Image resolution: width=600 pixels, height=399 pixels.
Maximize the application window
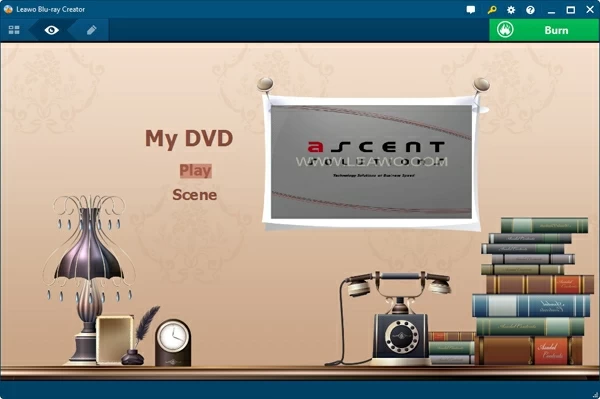571,10
